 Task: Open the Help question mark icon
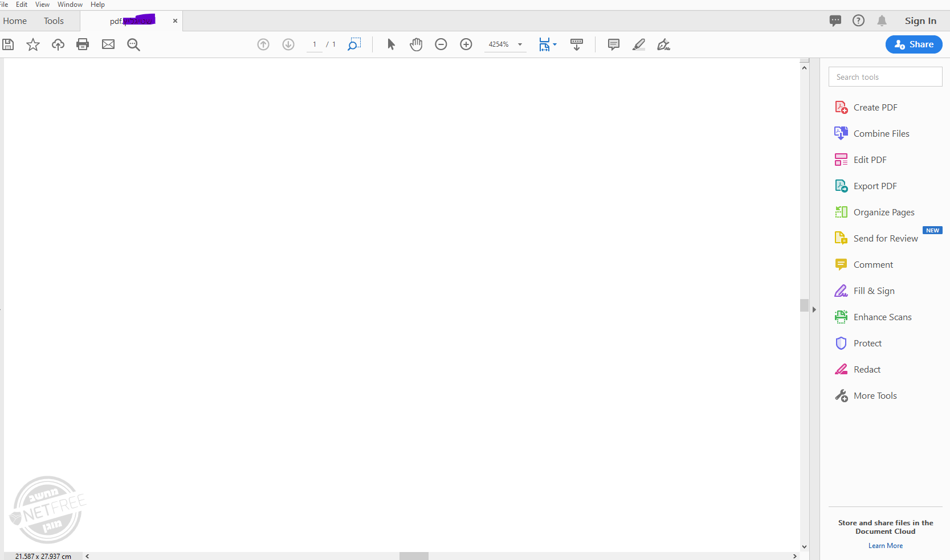(x=858, y=21)
